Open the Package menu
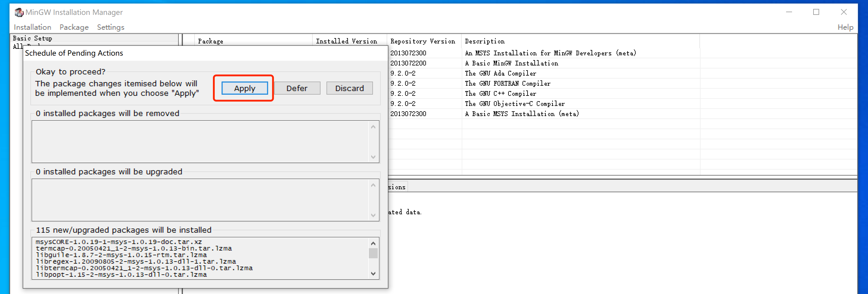 tap(74, 27)
